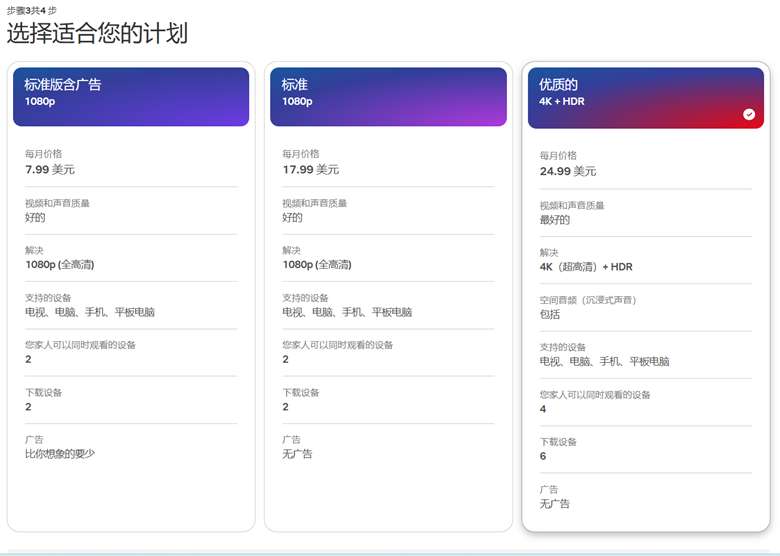Click the 7.99 美元 monthly price

[50, 170]
